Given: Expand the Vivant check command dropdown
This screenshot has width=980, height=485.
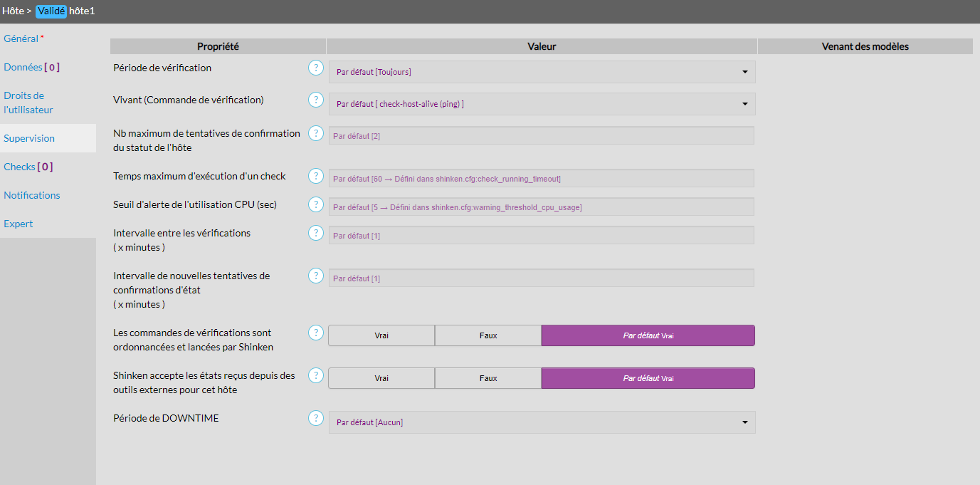Looking at the screenshot, I should tap(542, 104).
